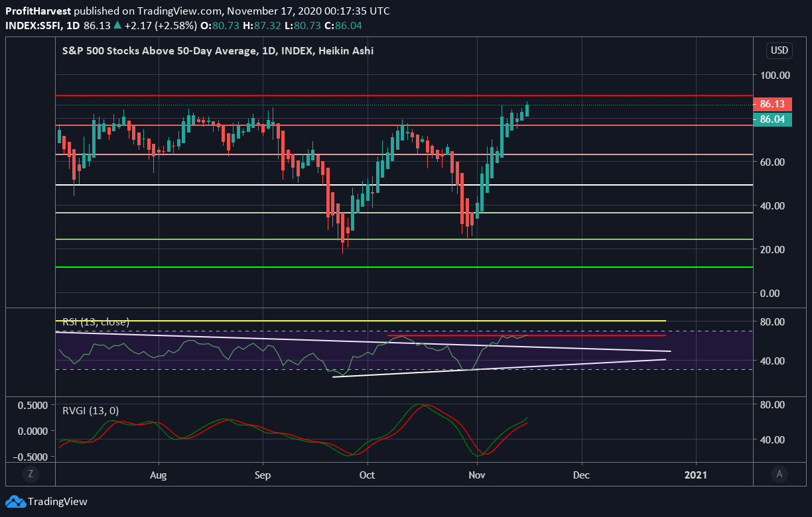Viewport: 812px width, 517px height.
Task: Click the A auto-scale icon at bottom right
Action: 779,474
